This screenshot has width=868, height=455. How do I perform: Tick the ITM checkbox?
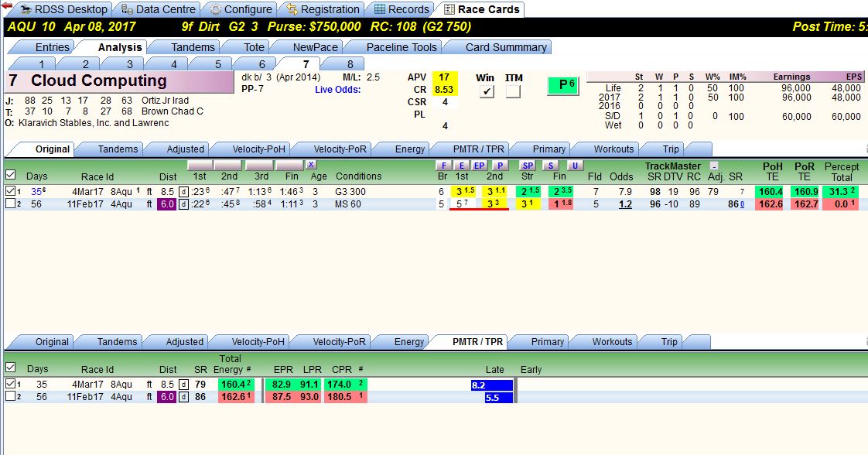pyautogui.click(x=513, y=91)
